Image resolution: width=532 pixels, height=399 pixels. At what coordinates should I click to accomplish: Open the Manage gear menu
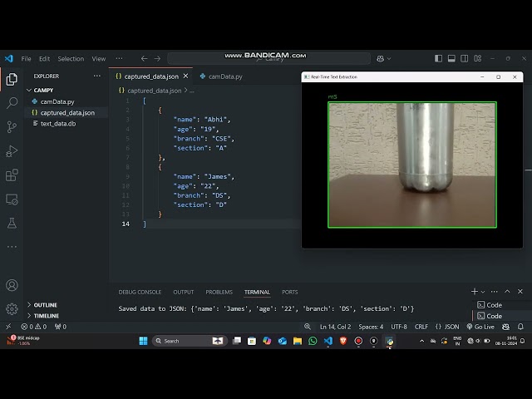[x=12, y=309]
